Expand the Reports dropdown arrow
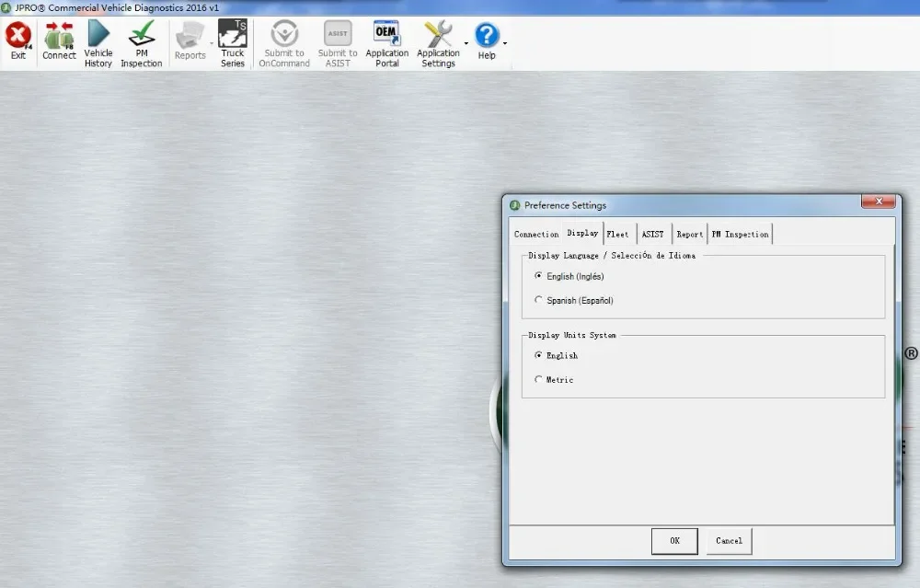Screen dimensions: 920x588 pyautogui.click(x=212, y=43)
